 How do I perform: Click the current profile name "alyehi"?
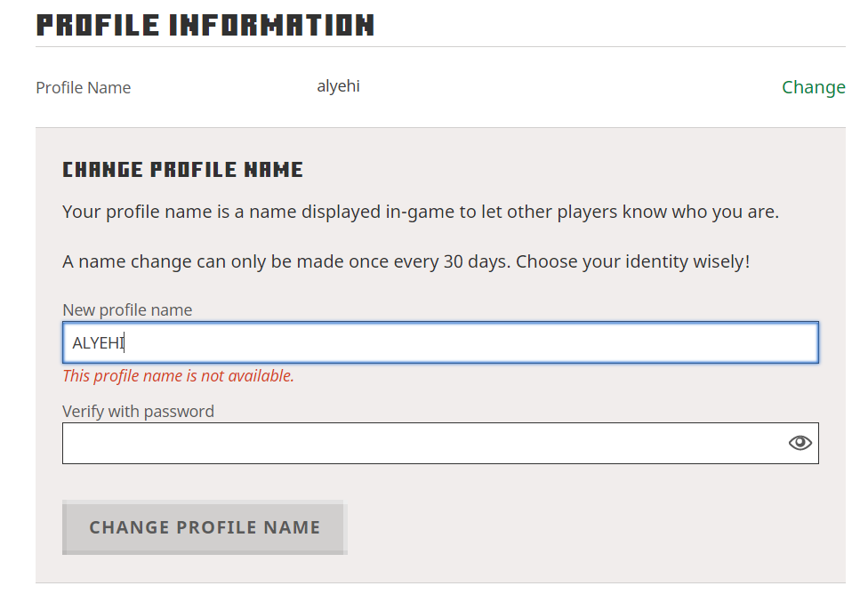(338, 86)
